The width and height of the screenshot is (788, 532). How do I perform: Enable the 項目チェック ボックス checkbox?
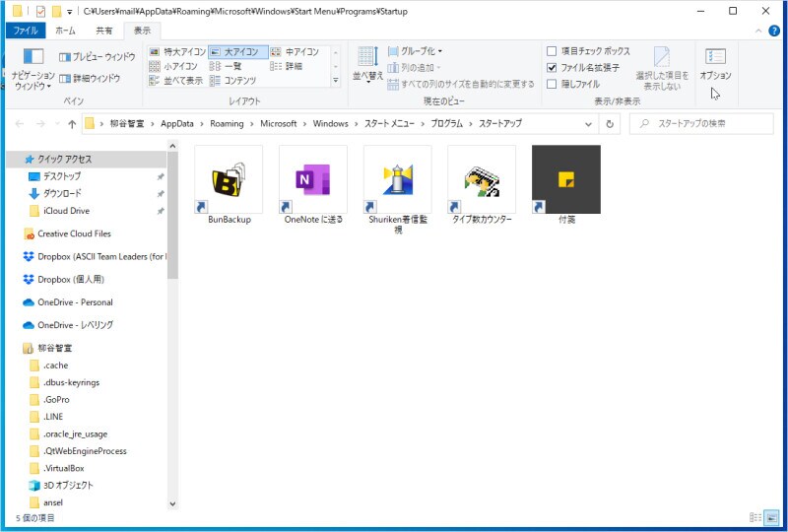552,51
